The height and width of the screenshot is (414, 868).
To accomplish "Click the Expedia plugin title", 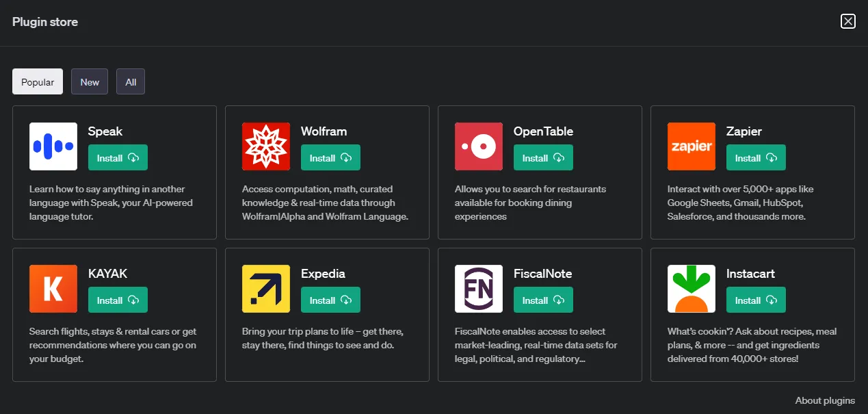I will point(323,274).
